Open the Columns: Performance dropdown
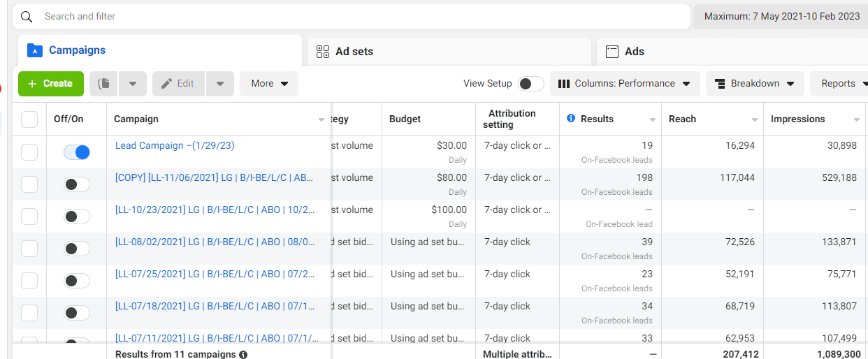Viewport: 868px width, 359px height. pyautogui.click(x=624, y=84)
